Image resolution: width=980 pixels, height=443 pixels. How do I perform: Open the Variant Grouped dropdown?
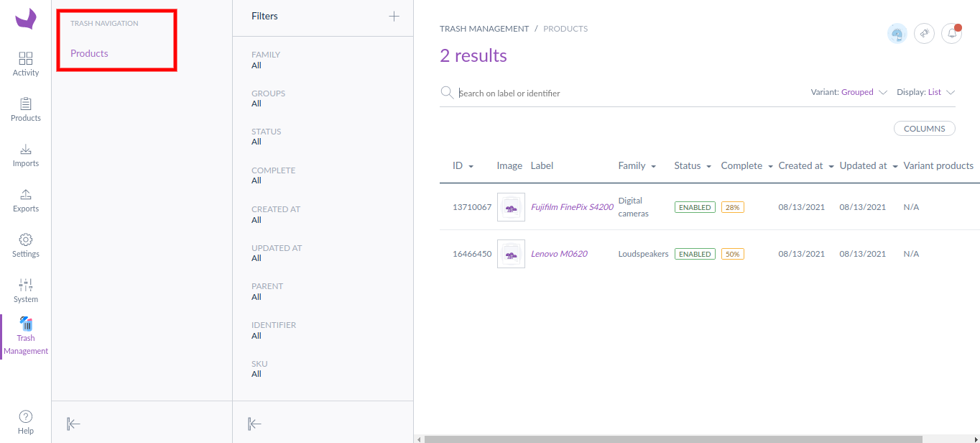(x=849, y=92)
